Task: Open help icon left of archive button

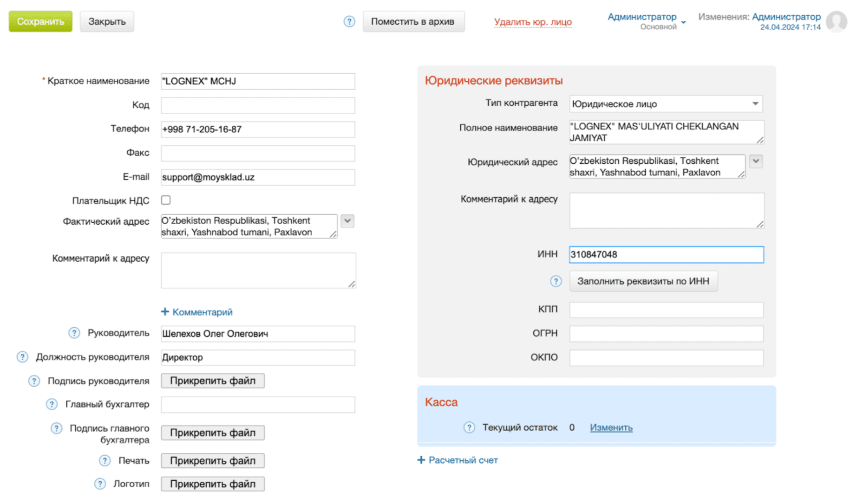Action: click(x=349, y=21)
